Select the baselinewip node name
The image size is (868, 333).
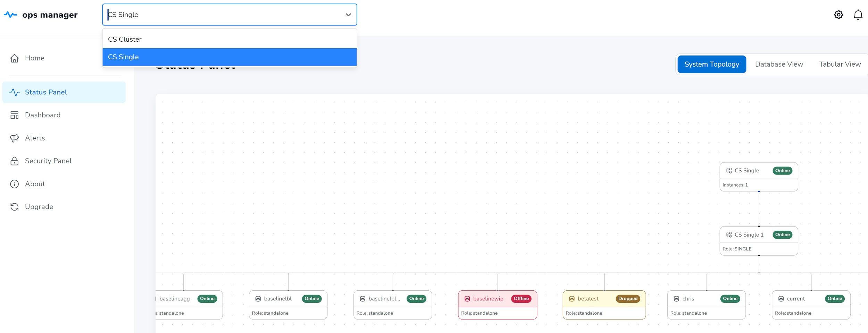488,299
